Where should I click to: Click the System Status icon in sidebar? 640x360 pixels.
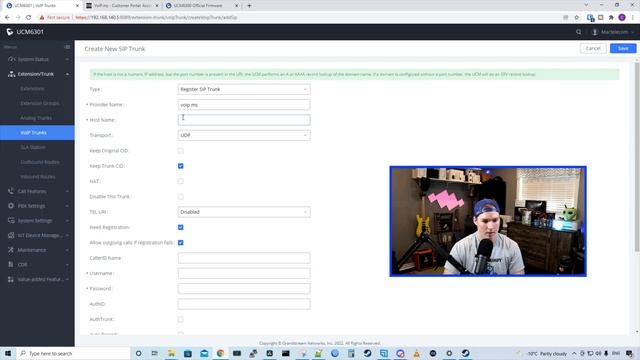(x=11, y=59)
